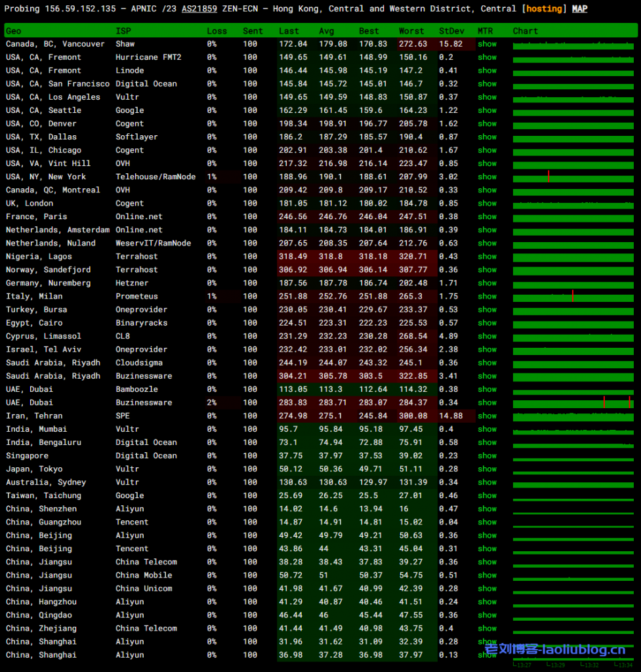Show MTR for New York Telehouse/RamNode
The image size is (641, 672).
coord(487,177)
